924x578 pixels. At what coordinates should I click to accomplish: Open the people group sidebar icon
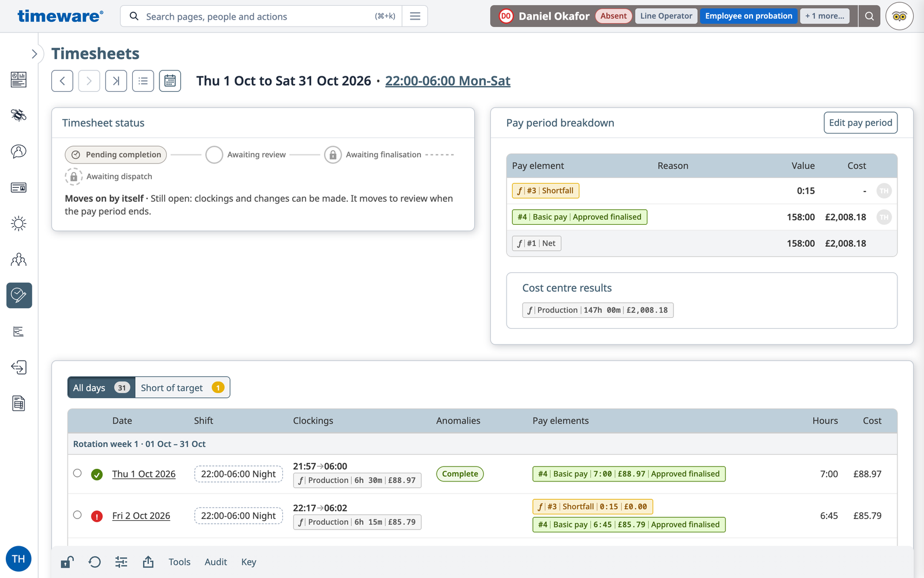[x=18, y=260]
